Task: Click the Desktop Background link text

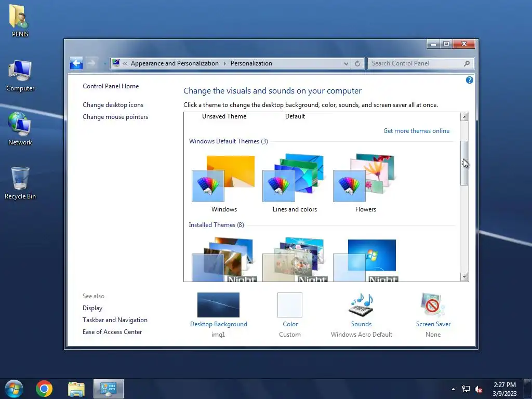Action: click(219, 324)
